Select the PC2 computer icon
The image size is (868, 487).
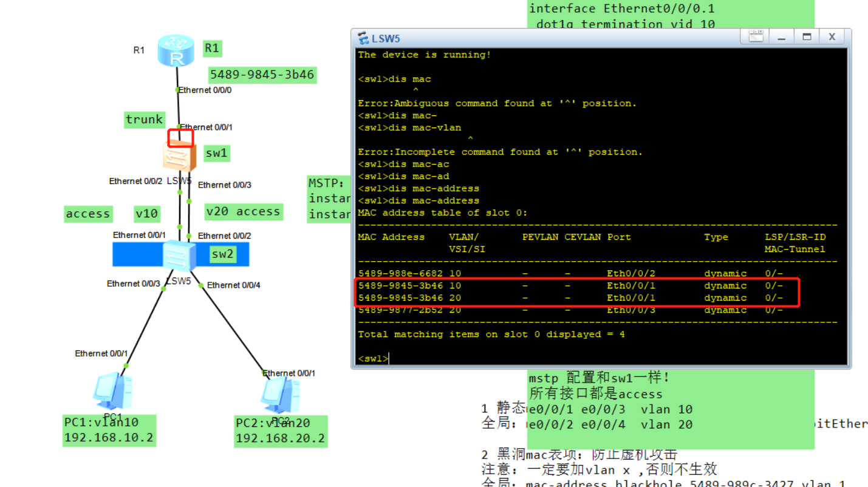point(281,395)
